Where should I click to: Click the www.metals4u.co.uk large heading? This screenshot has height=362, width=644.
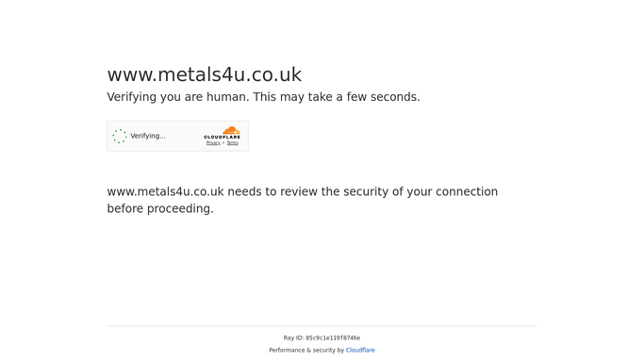pos(204,74)
